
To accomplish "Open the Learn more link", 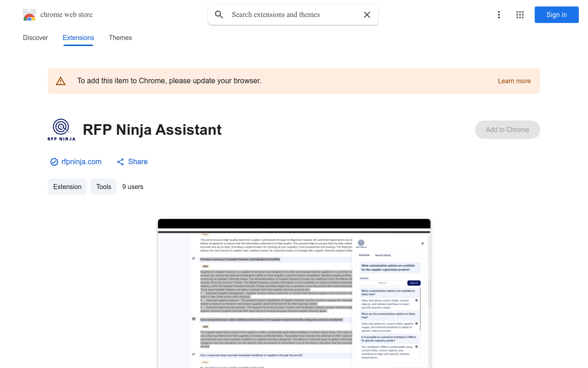I will [x=514, y=81].
